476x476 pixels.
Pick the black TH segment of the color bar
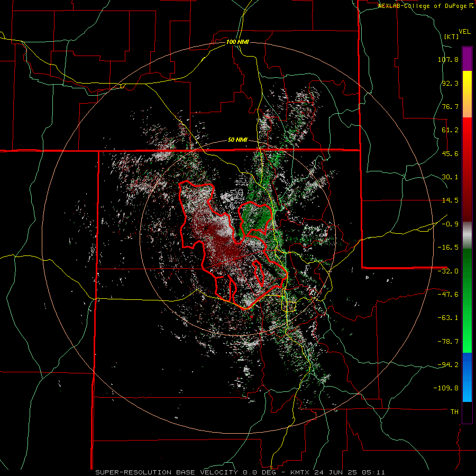tap(467, 413)
